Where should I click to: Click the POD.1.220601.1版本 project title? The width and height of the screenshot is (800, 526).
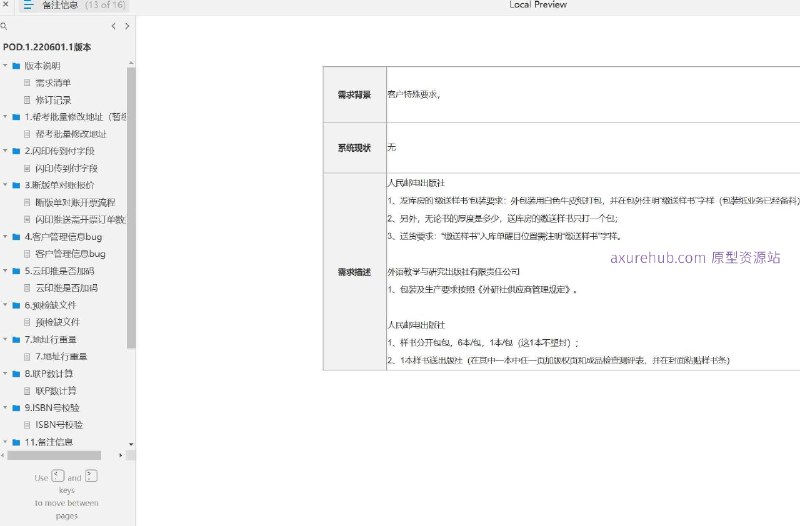click(x=47, y=47)
